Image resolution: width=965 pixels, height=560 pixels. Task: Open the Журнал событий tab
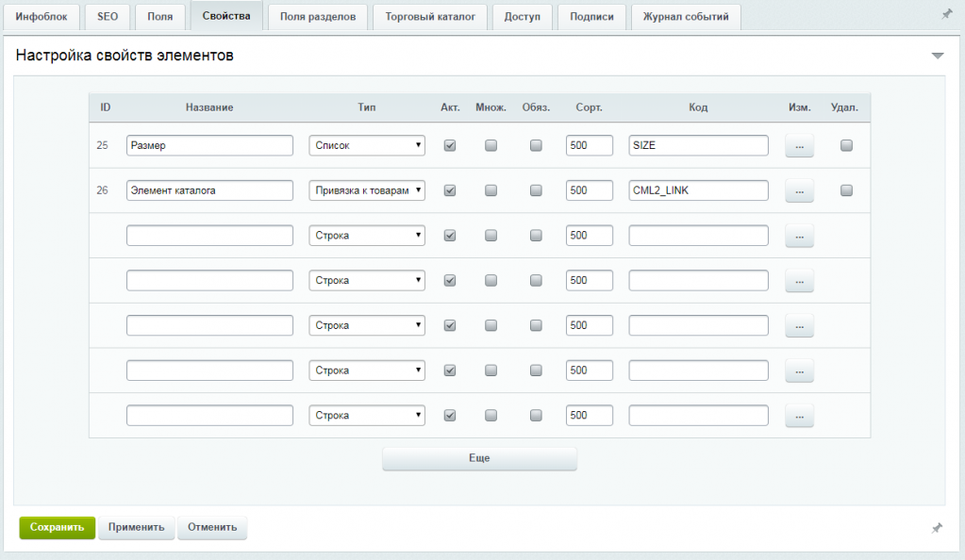(686, 17)
